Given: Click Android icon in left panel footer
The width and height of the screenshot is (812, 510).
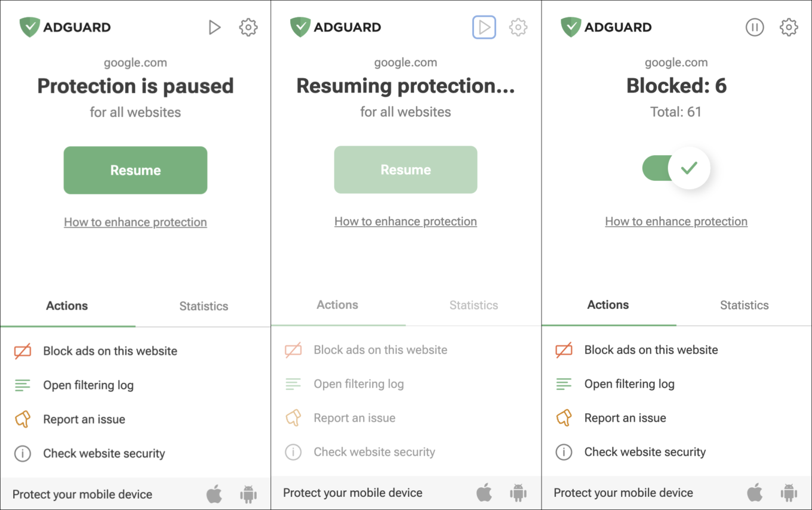Looking at the screenshot, I should [x=248, y=494].
